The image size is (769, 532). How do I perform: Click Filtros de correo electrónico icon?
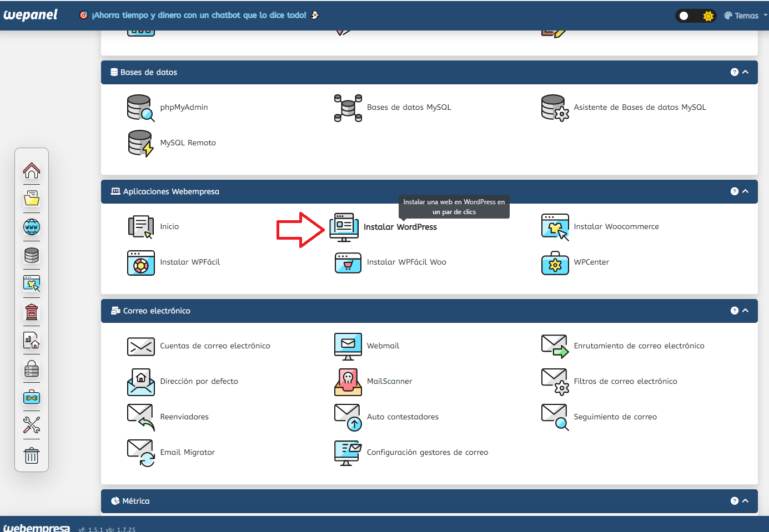(555, 382)
